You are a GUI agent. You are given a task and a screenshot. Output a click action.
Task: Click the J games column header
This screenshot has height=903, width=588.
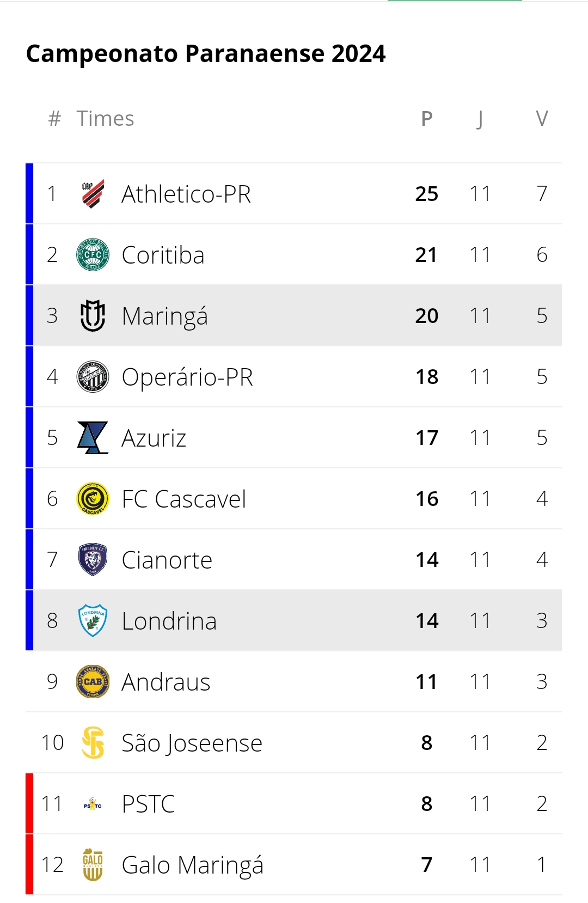[480, 119]
